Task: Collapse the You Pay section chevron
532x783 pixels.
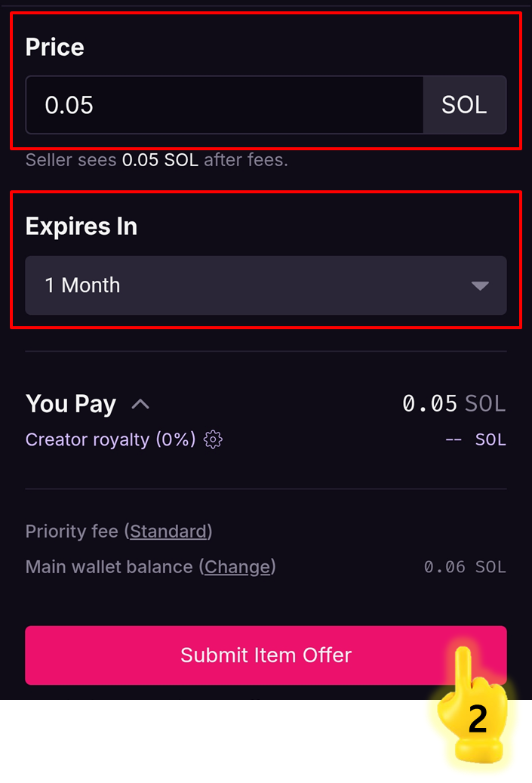Action: click(140, 404)
